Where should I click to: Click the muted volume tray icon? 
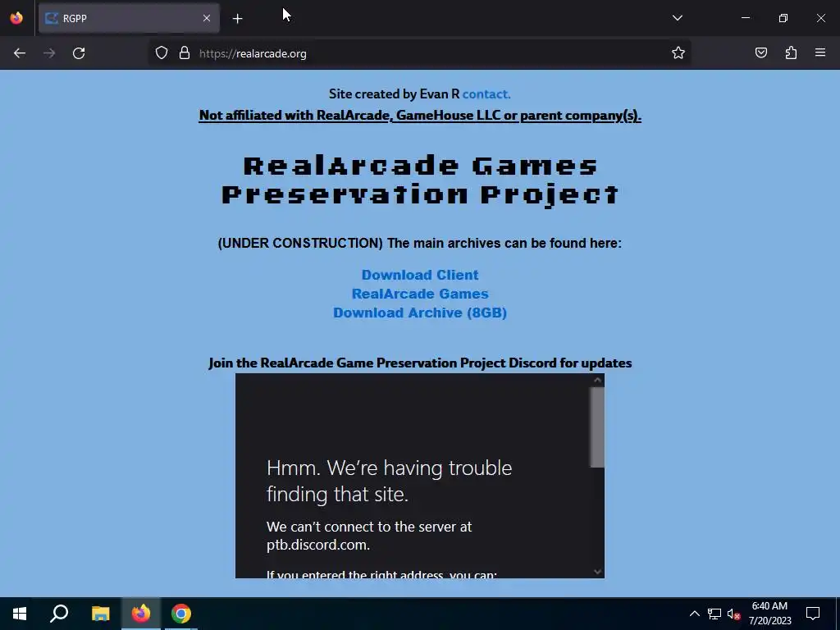click(x=733, y=614)
